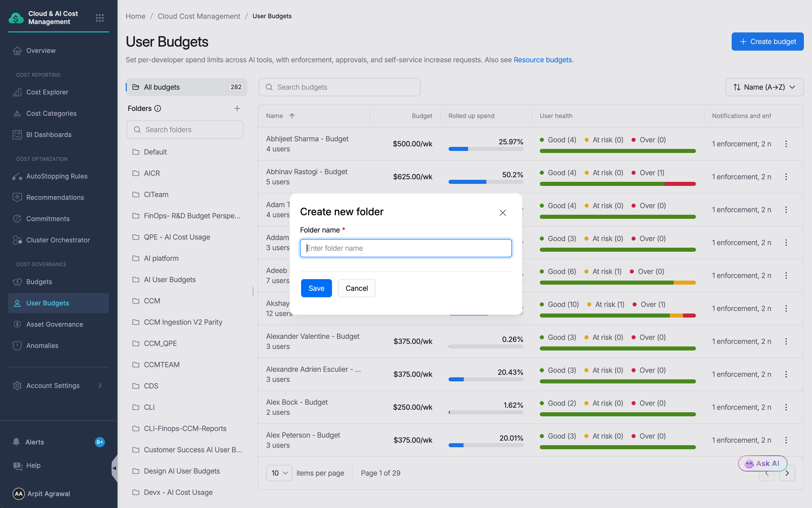Click Create budget button
The image size is (812, 508).
pos(768,42)
